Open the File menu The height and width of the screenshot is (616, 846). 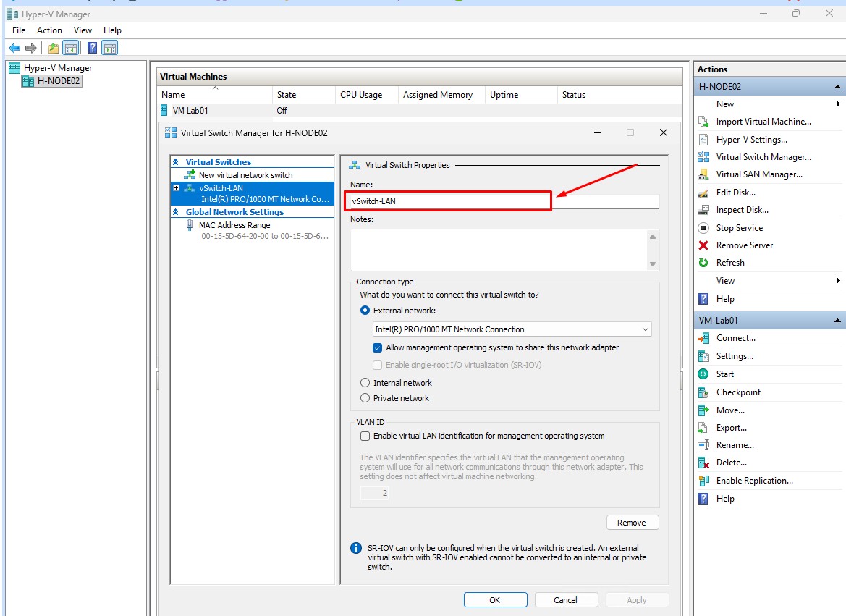pyautogui.click(x=19, y=30)
